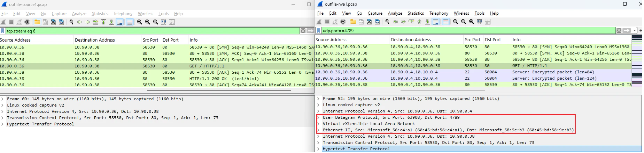Expand Ethernet II Microsoft_56:c4:a1 row
The height and width of the screenshot is (153, 644).
[x=318, y=130]
